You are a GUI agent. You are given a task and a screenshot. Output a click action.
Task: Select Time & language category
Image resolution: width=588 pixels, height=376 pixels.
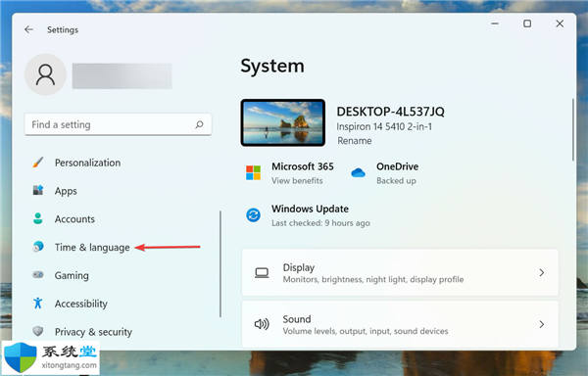pyautogui.click(x=92, y=247)
